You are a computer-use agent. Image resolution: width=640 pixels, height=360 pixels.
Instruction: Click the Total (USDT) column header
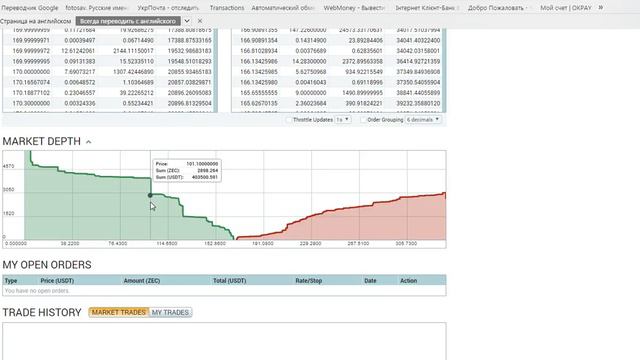coord(229,281)
